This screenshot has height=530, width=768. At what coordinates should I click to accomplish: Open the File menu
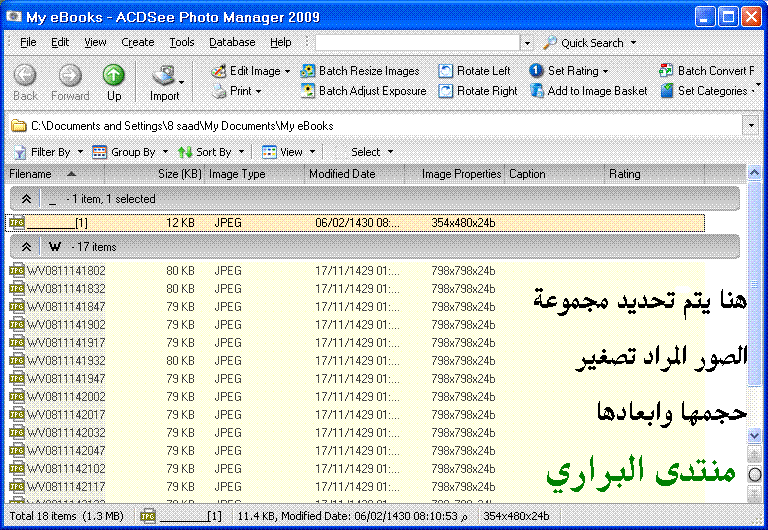[x=28, y=43]
